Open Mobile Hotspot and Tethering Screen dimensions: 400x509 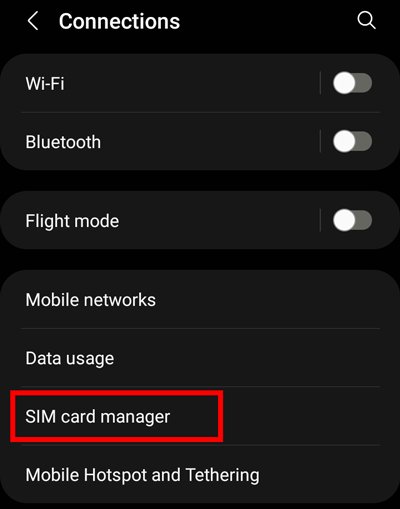click(x=200, y=475)
